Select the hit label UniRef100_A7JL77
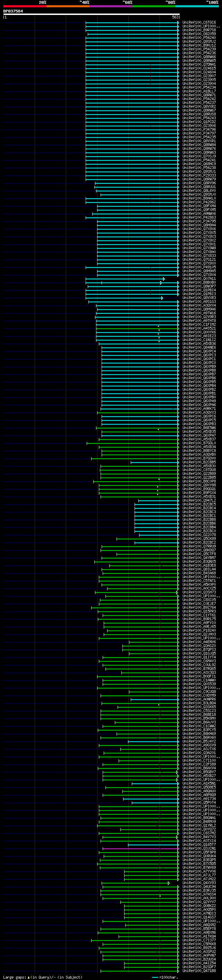The image size is (222, 980). pos(199,875)
